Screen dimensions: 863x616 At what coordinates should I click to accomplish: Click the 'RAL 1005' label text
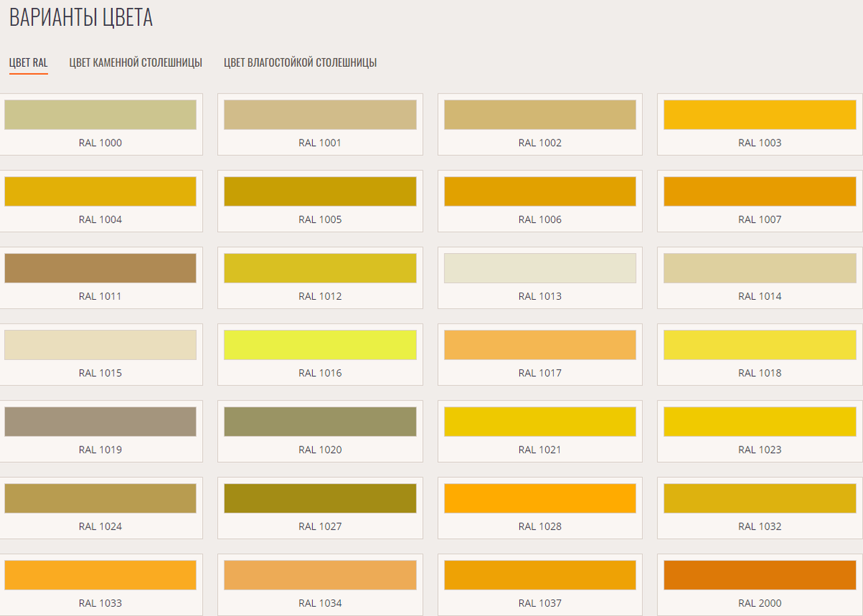[x=320, y=220]
